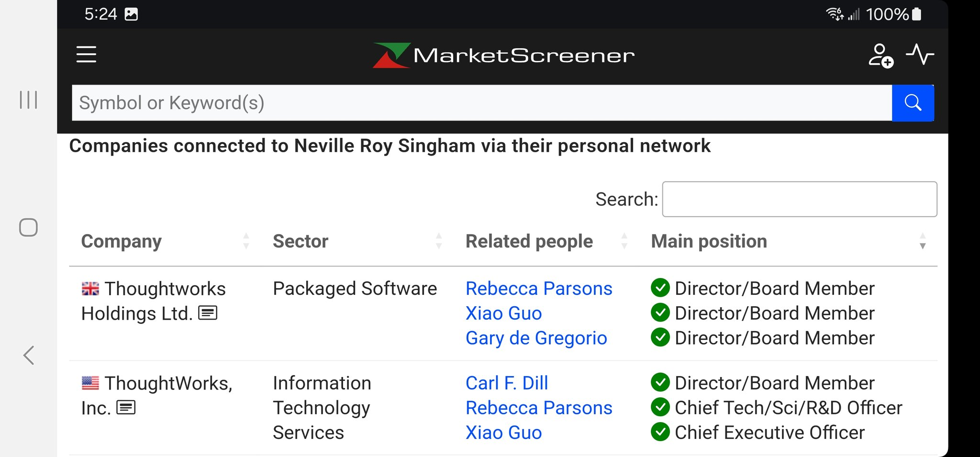Open the hamburger menu

tap(86, 54)
